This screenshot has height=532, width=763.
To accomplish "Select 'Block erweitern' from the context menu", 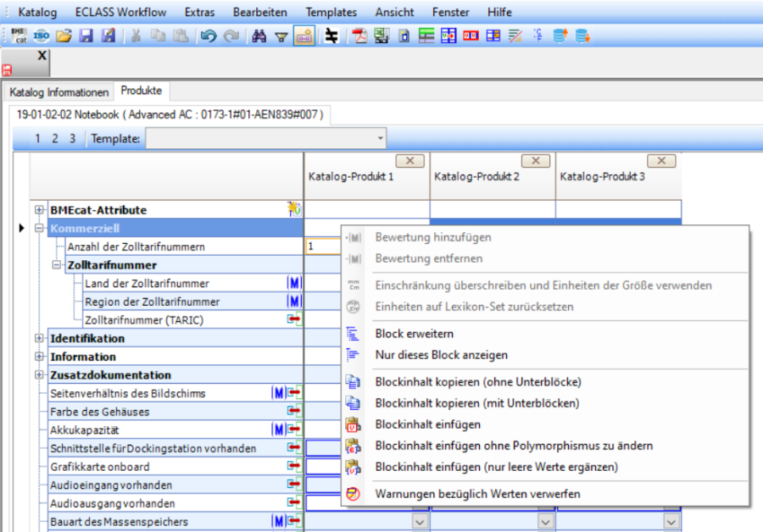I will [x=414, y=334].
